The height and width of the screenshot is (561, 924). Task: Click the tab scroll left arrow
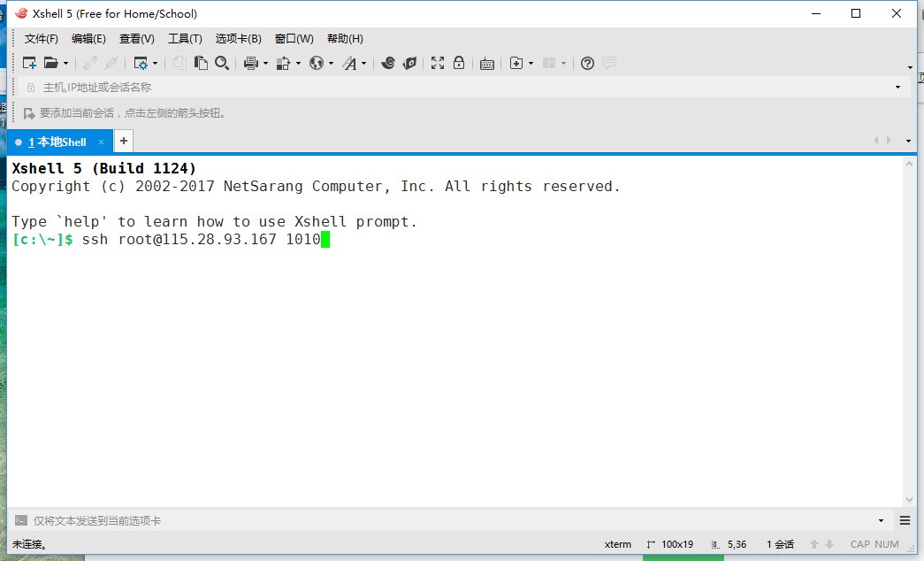tap(875, 141)
